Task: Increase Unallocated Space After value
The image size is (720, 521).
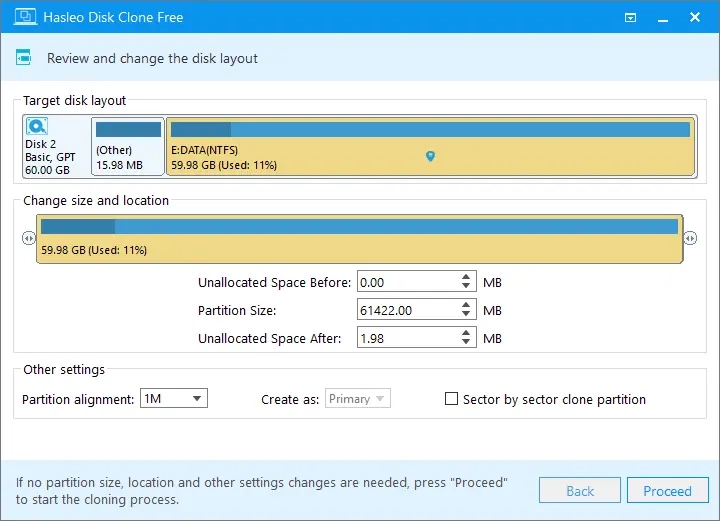Action: (466, 333)
